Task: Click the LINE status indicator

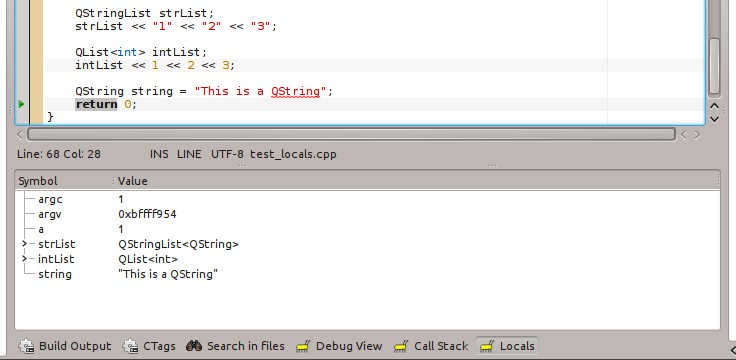Action: (189, 154)
